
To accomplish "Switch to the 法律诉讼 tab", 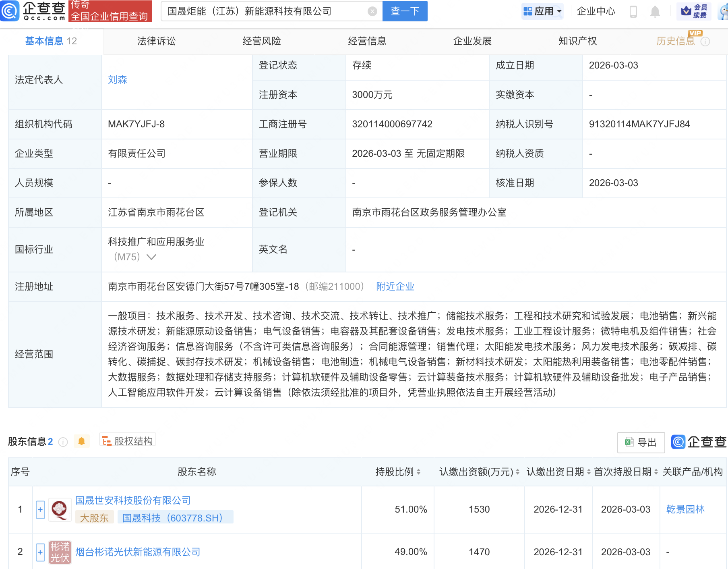I will point(156,41).
